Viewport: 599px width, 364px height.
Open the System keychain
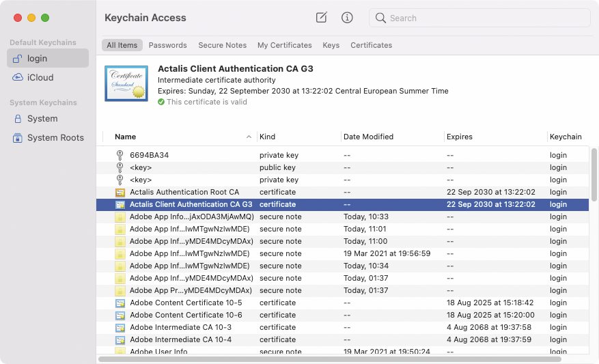coord(48,119)
